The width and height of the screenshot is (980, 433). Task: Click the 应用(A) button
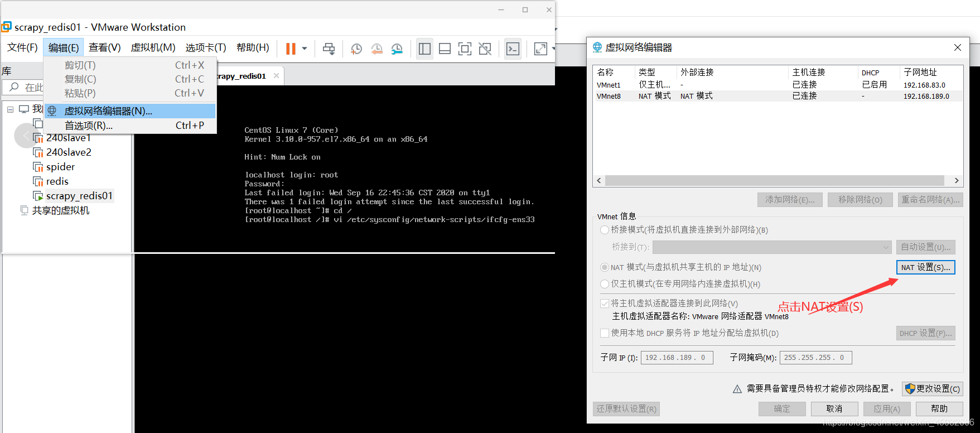[887, 409]
